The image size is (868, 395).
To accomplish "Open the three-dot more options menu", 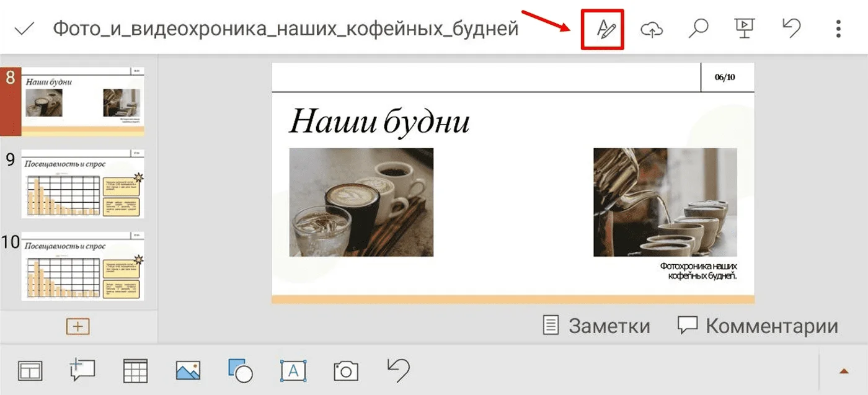I will point(838,29).
